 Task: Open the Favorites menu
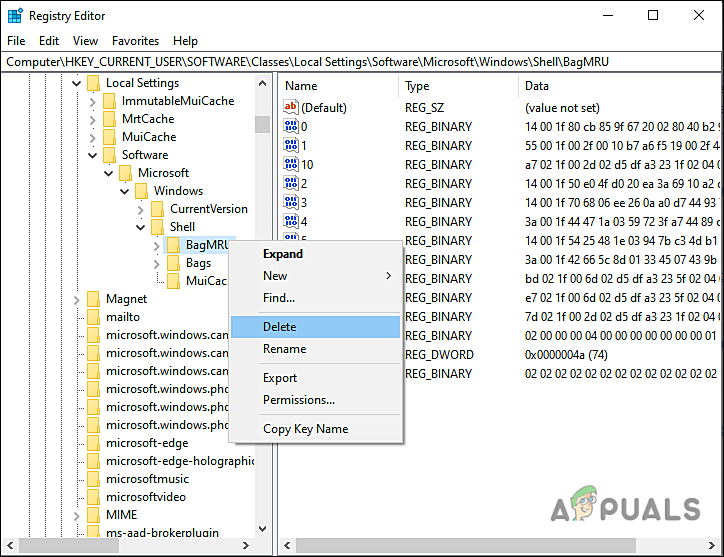pos(135,41)
